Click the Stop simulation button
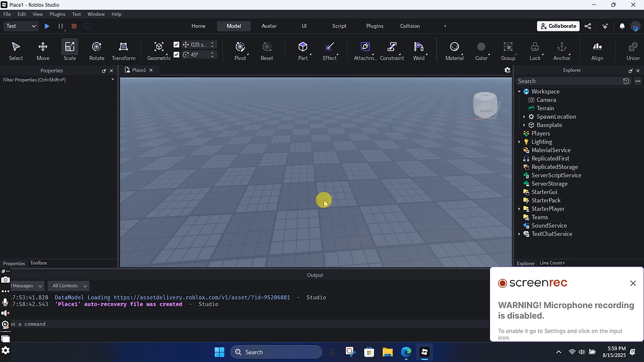The width and height of the screenshot is (644, 362). (74, 26)
